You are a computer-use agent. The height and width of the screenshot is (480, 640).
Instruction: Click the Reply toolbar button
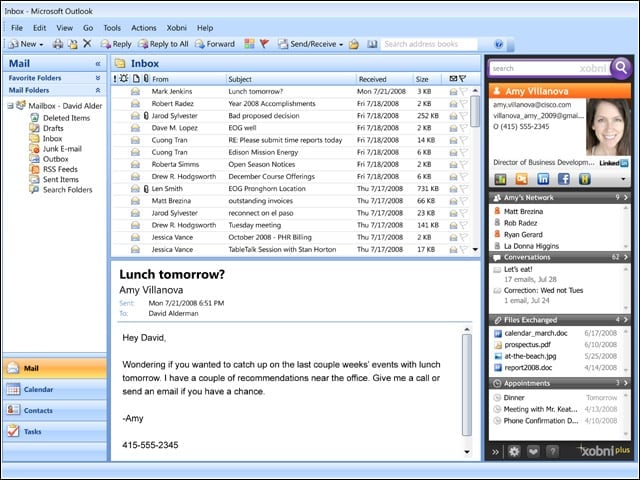pyautogui.click(x=116, y=44)
